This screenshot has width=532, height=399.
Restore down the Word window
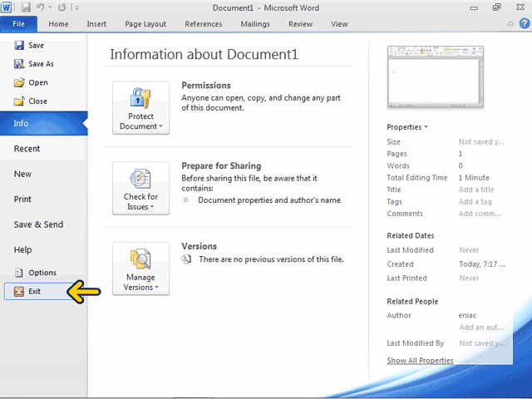[x=496, y=7]
